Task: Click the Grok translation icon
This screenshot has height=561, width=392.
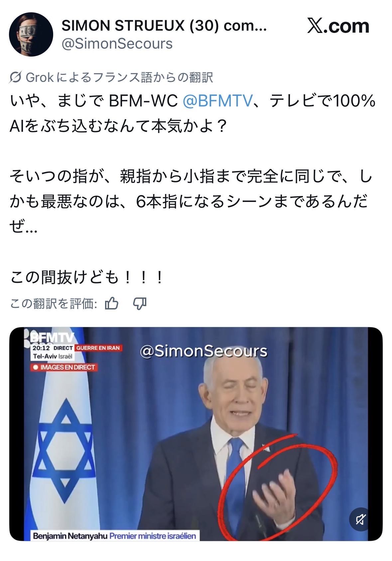Action: click(16, 77)
